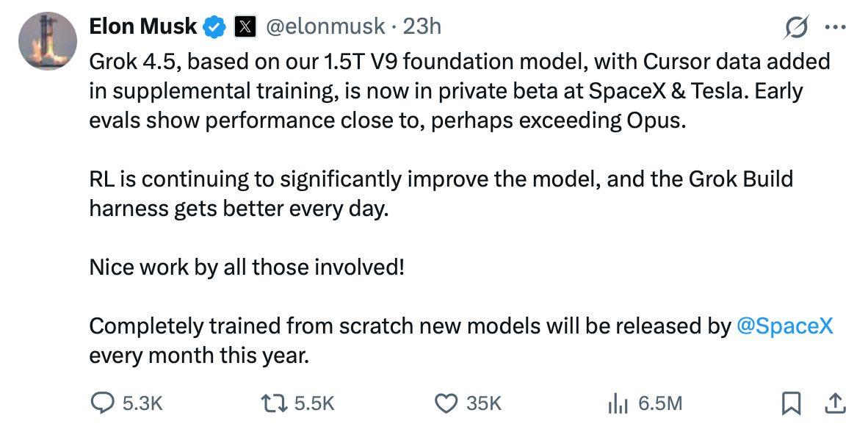868x432 pixels.
Task: Open the @SpaceX mention link
Action: [785, 326]
